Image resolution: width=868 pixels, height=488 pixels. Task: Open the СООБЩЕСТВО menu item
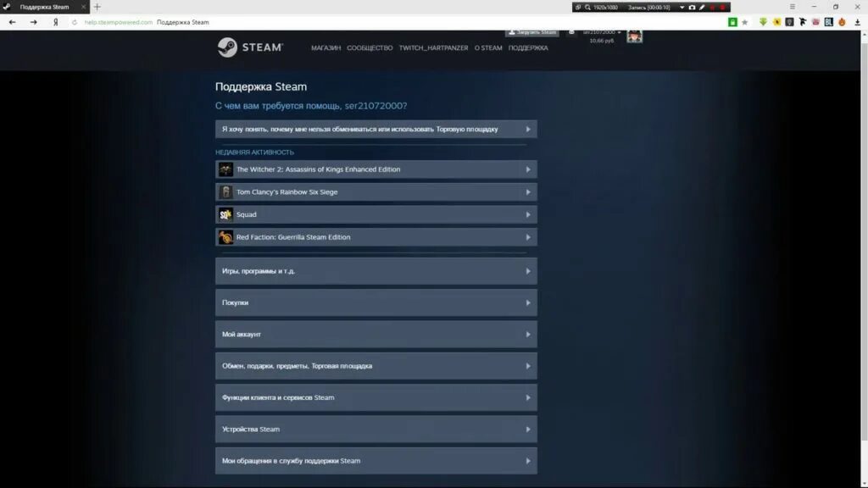[x=370, y=48]
